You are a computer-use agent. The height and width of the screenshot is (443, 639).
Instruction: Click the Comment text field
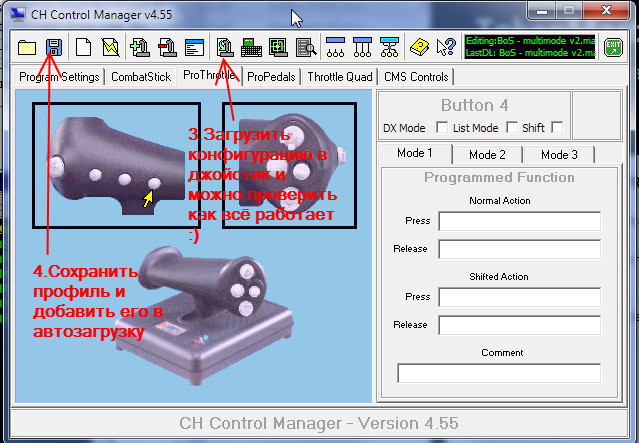click(499, 373)
